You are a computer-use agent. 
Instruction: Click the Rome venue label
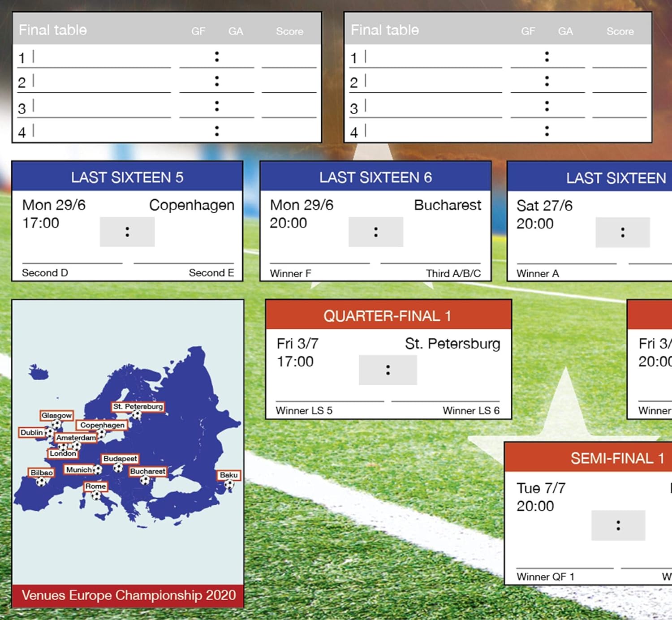(x=95, y=486)
